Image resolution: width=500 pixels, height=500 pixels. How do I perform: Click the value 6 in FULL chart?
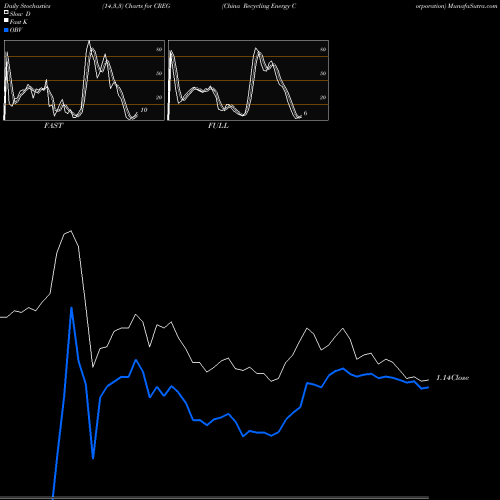[305, 113]
